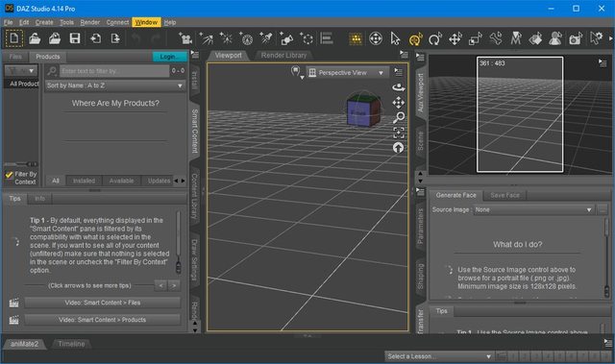The image size is (615, 364).
Task: Click the Align pane toolbar icon
Action: pos(327,38)
